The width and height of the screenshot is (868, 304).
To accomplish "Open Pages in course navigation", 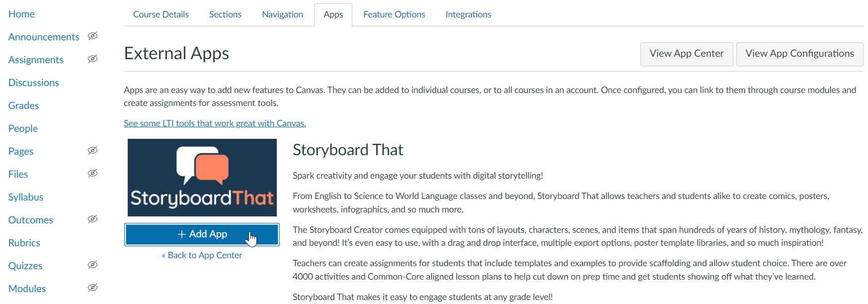I will pyautogui.click(x=21, y=151).
